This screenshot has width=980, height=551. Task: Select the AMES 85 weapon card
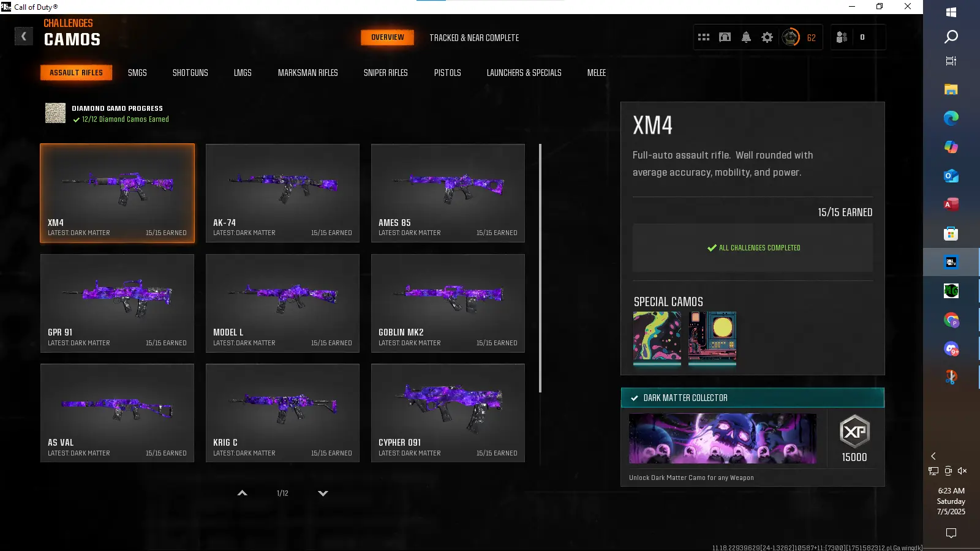tap(448, 193)
